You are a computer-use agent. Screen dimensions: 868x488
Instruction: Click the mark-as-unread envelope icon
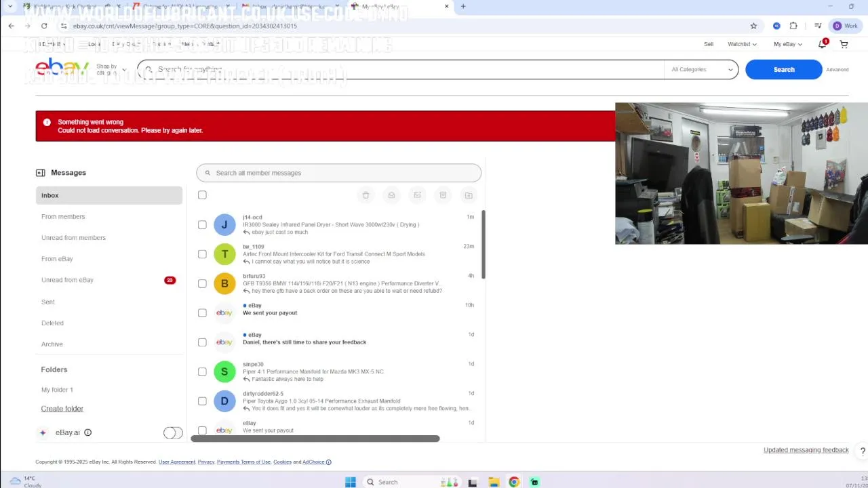[x=417, y=195]
